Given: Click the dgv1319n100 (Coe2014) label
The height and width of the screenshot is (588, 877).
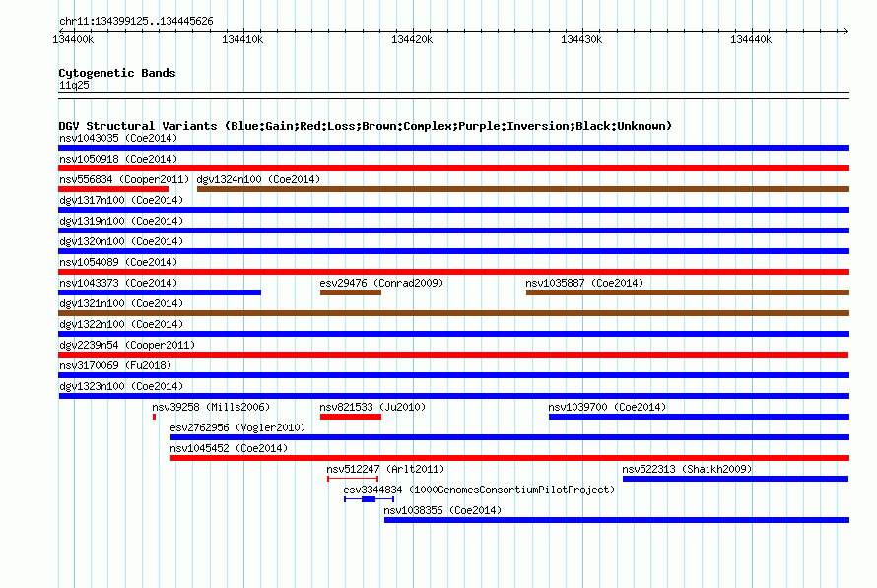Looking at the screenshot, I should point(121,221).
